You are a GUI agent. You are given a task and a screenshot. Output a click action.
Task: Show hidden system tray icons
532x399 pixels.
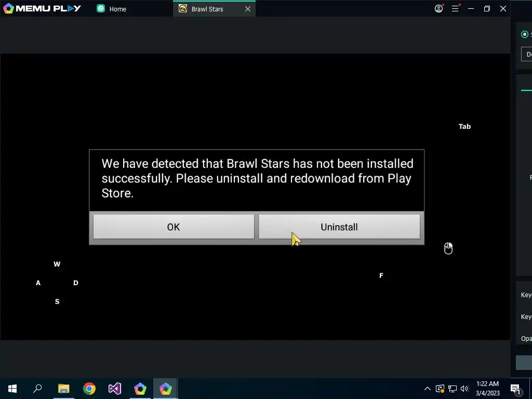[x=428, y=389]
